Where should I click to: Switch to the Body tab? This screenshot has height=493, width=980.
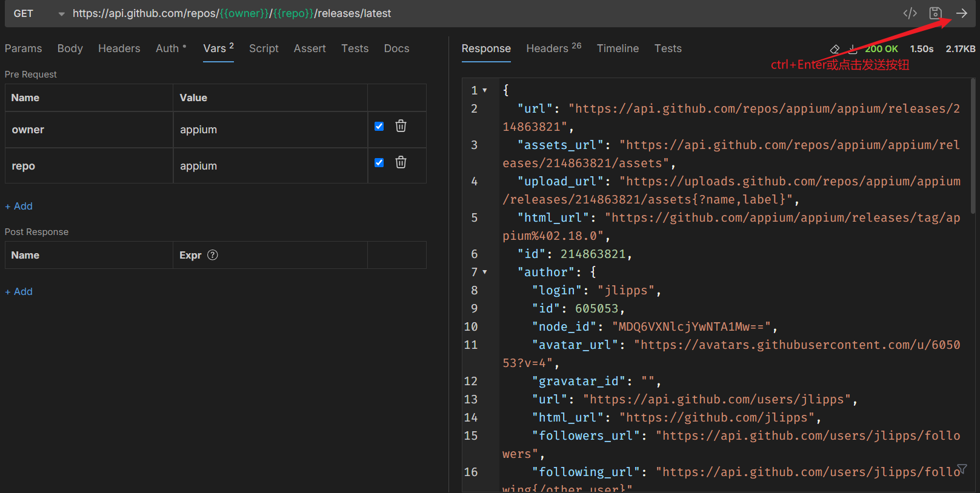pyautogui.click(x=70, y=48)
